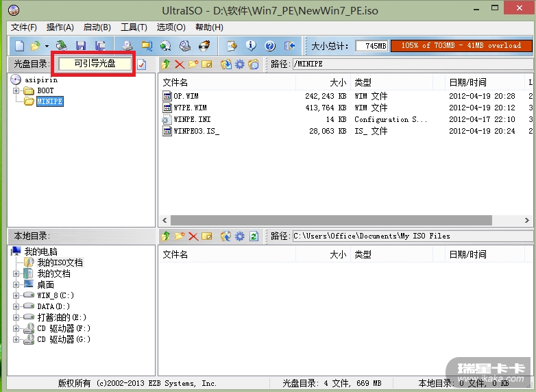Go up one folder in local pane
Viewport: 536px width, 392px height.
(x=166, y=236)
